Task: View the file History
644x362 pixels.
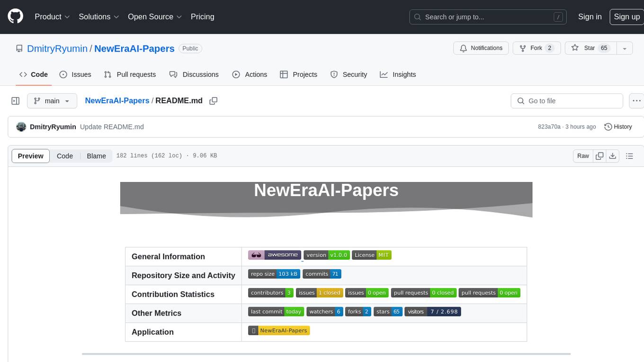Action: (x=618, y=127)
